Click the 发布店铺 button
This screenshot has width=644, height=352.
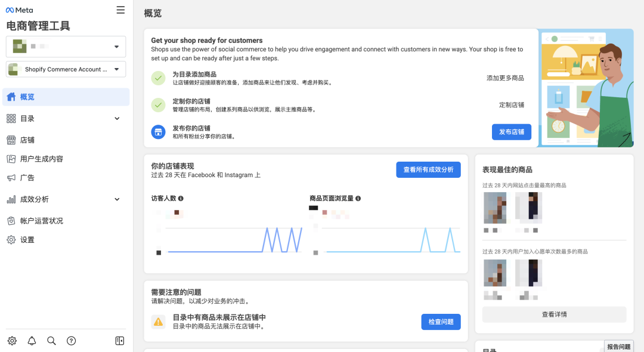511,132
